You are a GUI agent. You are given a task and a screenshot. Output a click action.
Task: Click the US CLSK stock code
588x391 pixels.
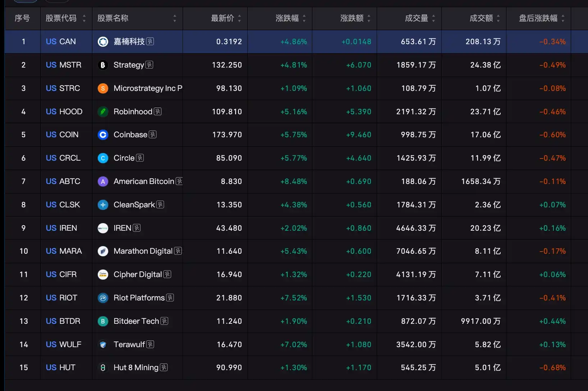click(x=63, y=205)
